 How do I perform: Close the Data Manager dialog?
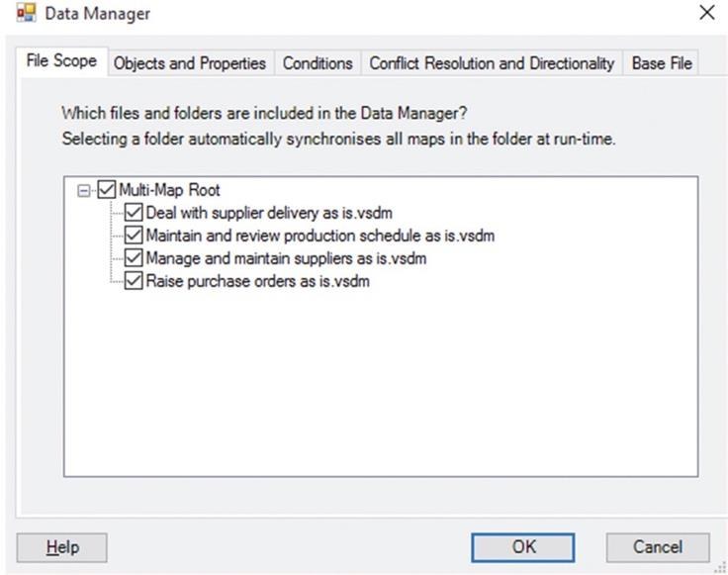[706, 13]
